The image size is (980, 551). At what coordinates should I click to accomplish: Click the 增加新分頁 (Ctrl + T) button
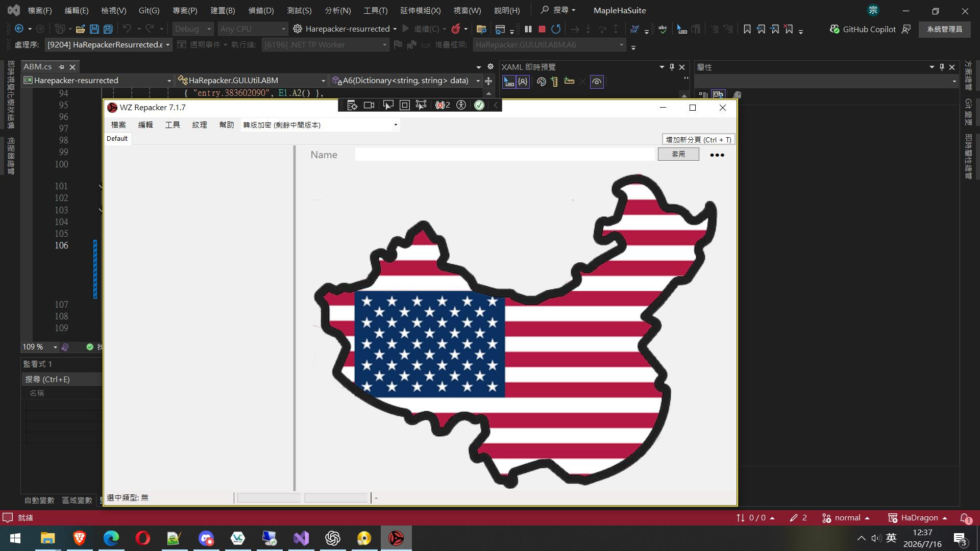point(698,140)
